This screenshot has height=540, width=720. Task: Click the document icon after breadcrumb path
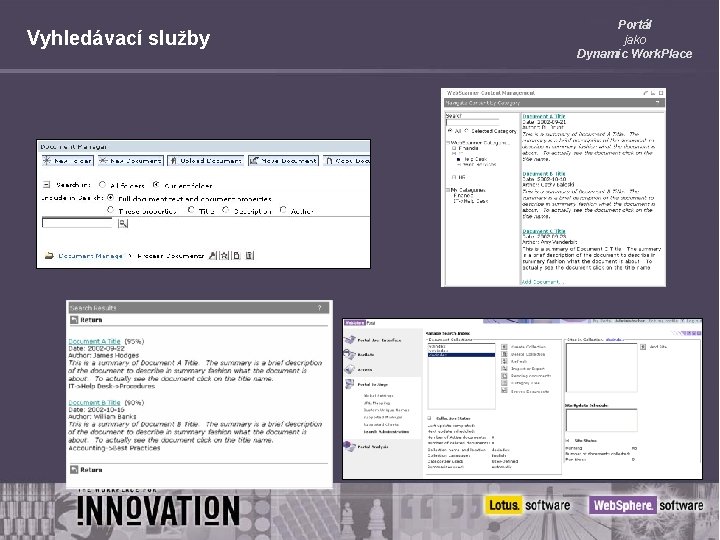pos(236,255)
